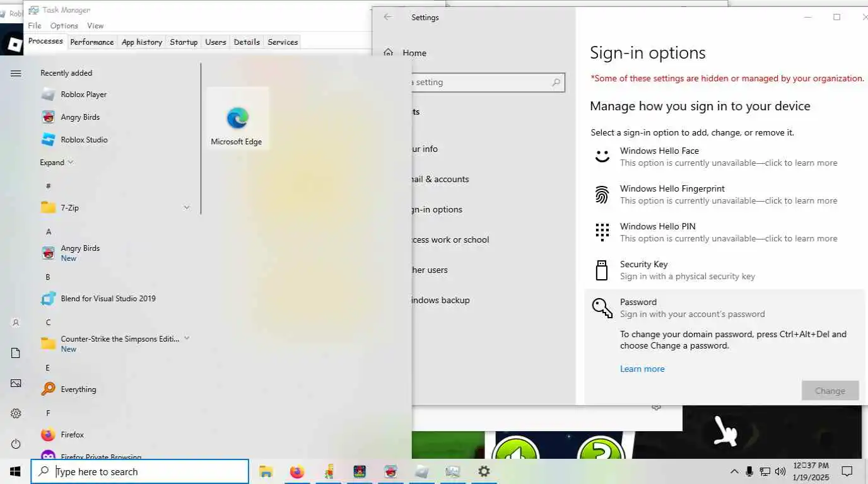
Task: Open Task Manager File menu
Action: pyautogui.click(x=35, y=26)
